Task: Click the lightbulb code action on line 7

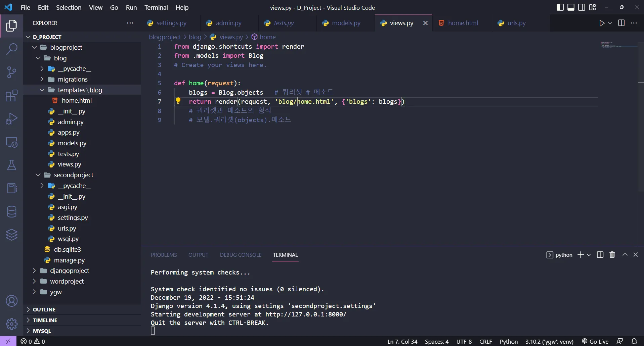Action: click(x=178, y=101)
